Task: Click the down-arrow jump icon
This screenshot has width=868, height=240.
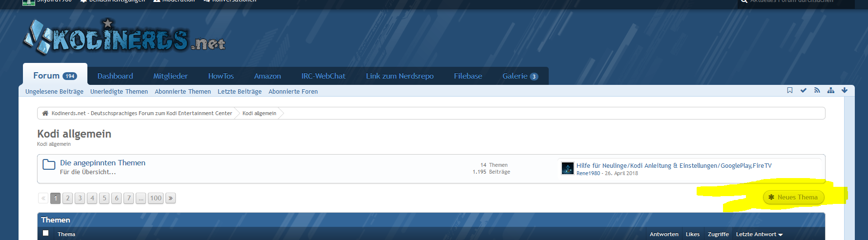Action: [845, 90]
